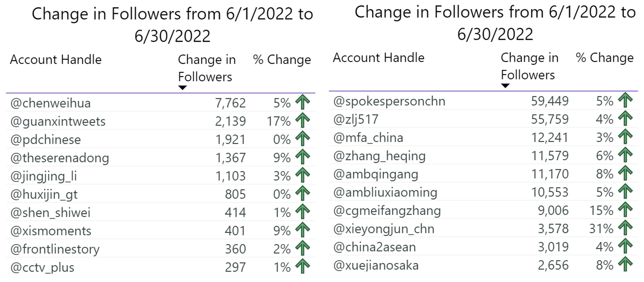The image size is (644, 282).
Task: Select the @huxijin_gt account handle
Action: pyautogui.click(x=44, y=195)
